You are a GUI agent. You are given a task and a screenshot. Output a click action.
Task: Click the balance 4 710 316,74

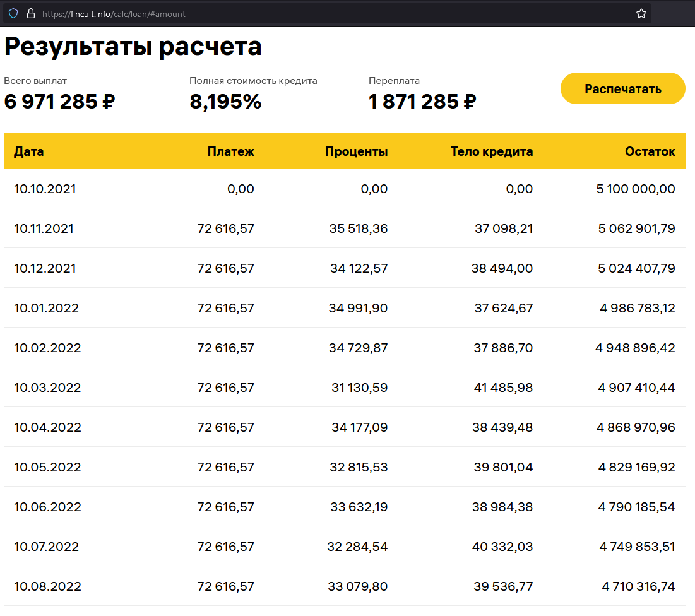click(638, 587)
